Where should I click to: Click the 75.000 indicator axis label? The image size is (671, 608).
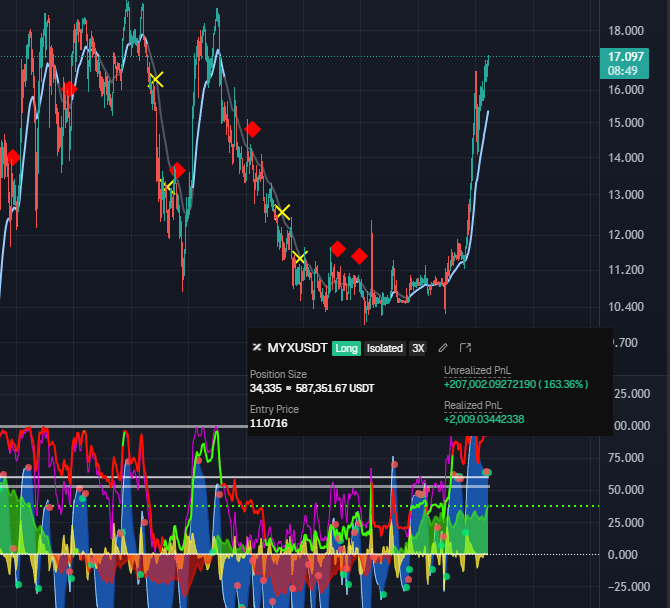click(626, 458)
